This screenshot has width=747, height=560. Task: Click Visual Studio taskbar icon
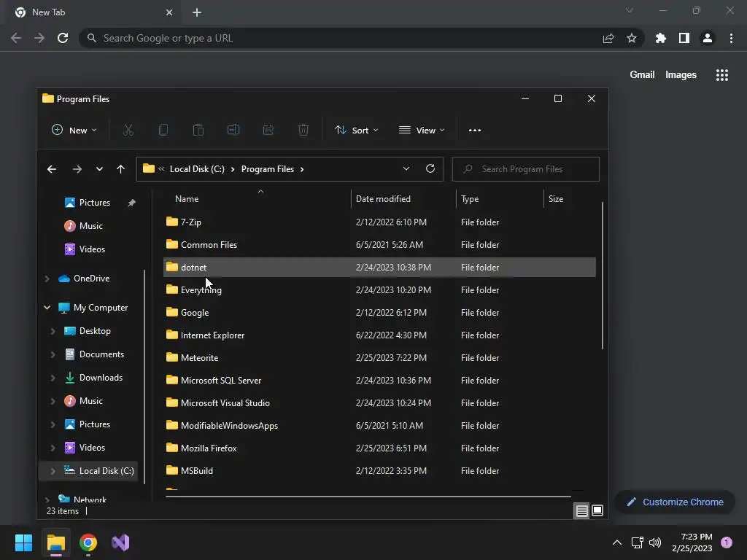(x=120, y=542)
